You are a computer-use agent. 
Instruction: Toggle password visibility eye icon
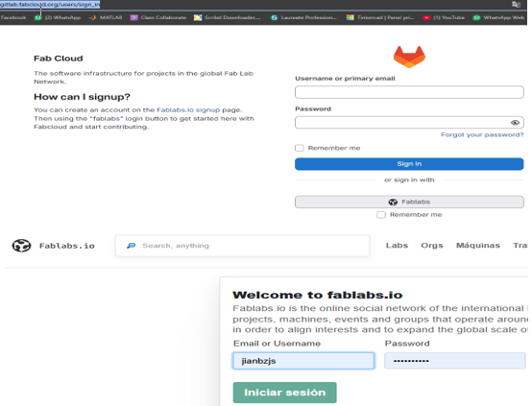pyautogui.click(x=515, y=123)
